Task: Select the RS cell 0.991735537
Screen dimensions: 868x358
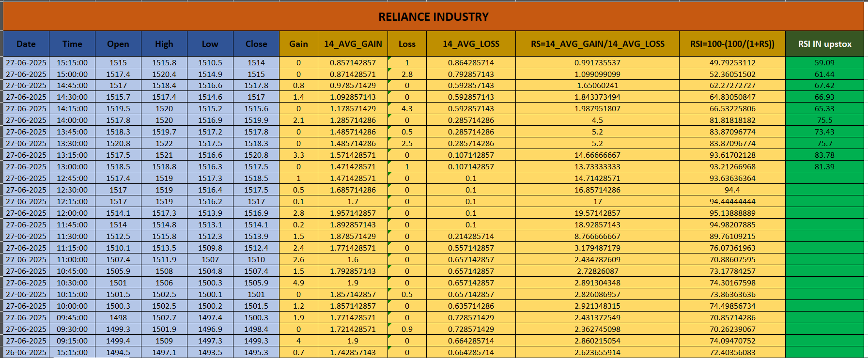Action: tap(598, 62)
